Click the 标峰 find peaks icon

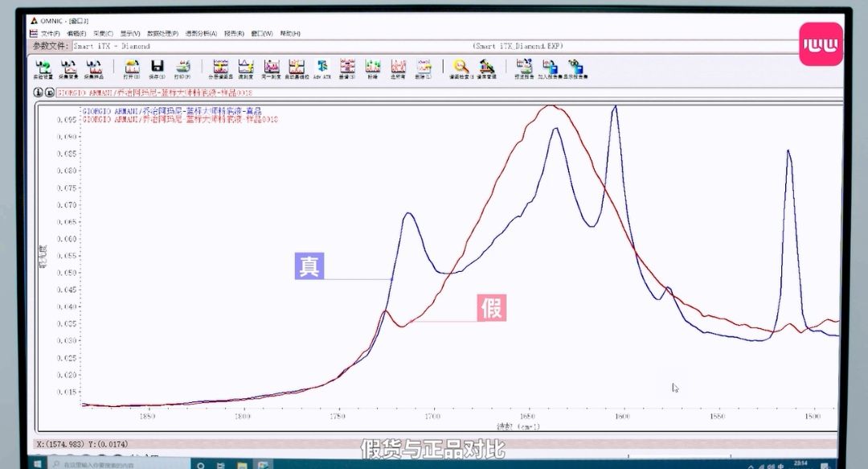click(373, 69)
